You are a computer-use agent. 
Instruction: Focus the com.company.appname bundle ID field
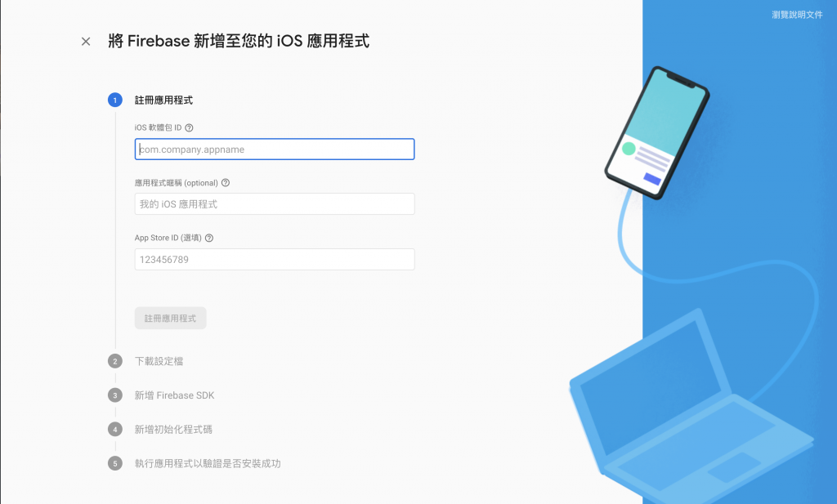pos(275,149)
